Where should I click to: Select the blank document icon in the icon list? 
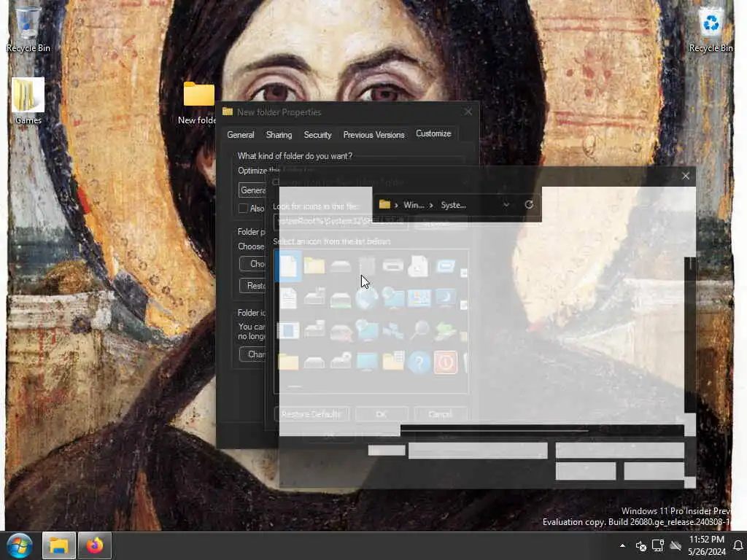pos(288,265)
